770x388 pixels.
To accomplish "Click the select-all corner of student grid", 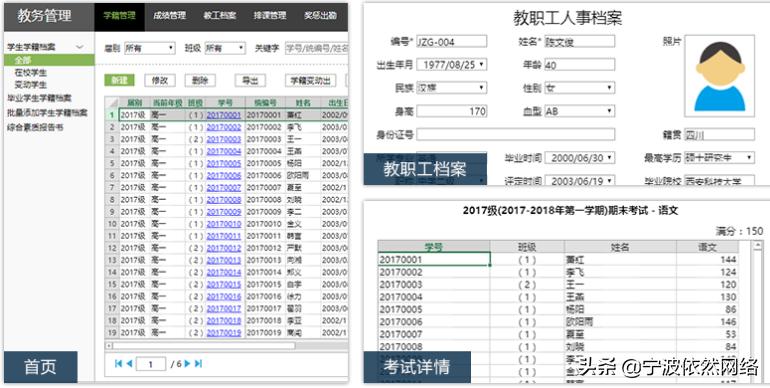I will click(x=112, y=102).
